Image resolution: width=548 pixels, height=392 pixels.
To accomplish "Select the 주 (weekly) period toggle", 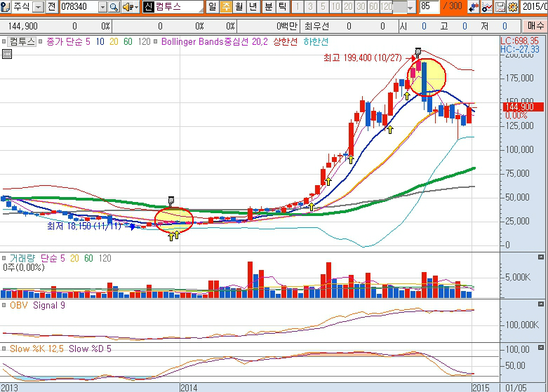I will [225, 6].
